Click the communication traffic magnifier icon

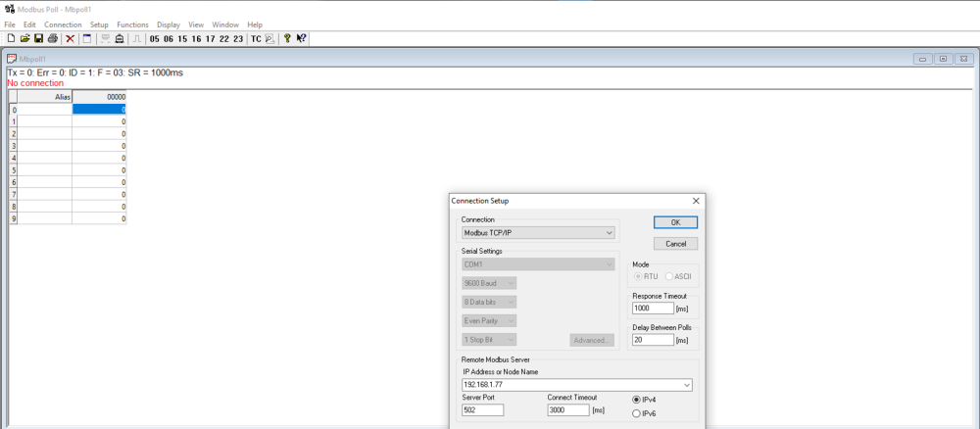269,39
